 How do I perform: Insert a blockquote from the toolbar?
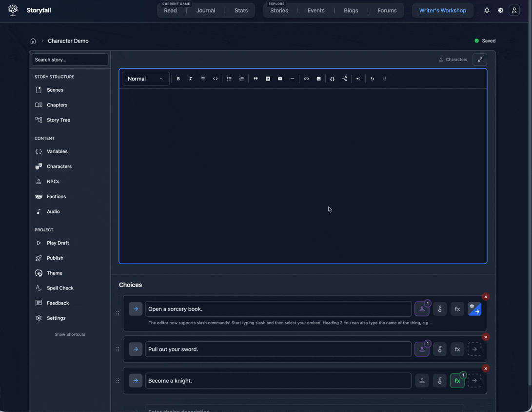256,79
